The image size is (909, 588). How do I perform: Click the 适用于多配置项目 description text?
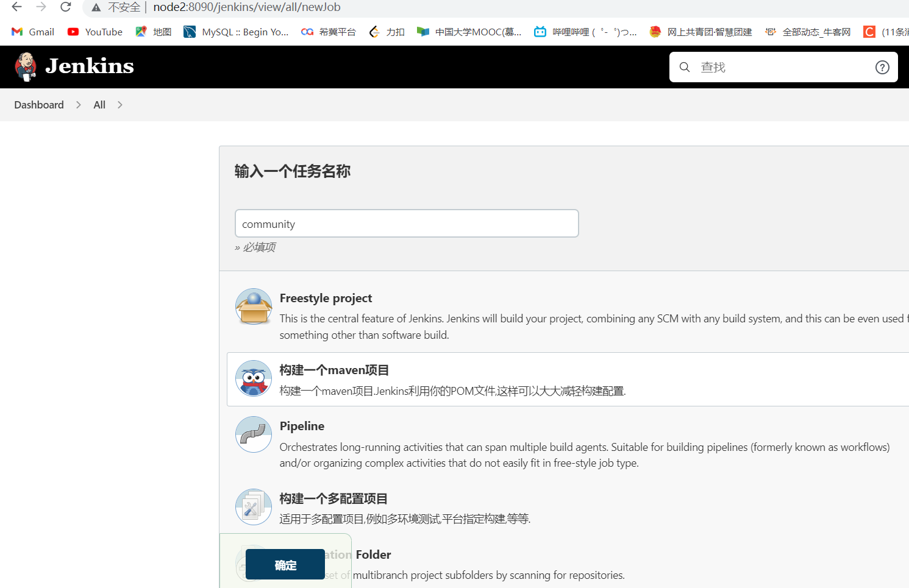tap(405, 519)
